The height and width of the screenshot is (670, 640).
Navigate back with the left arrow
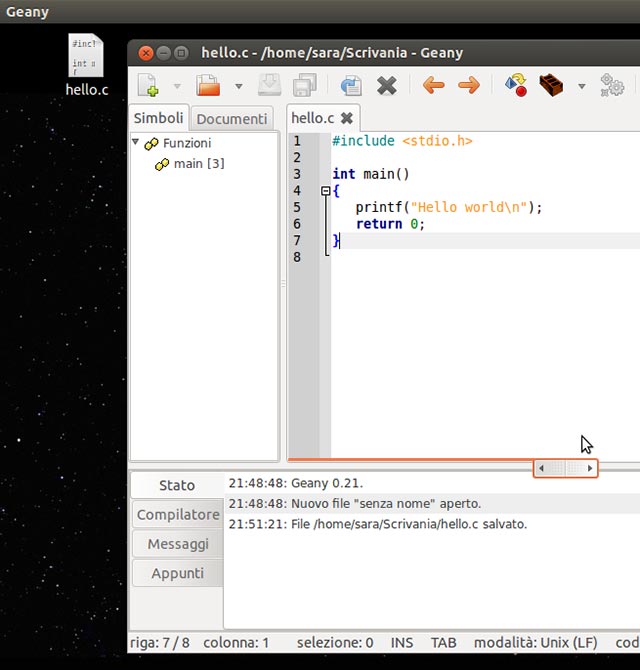tap(433, 86)
